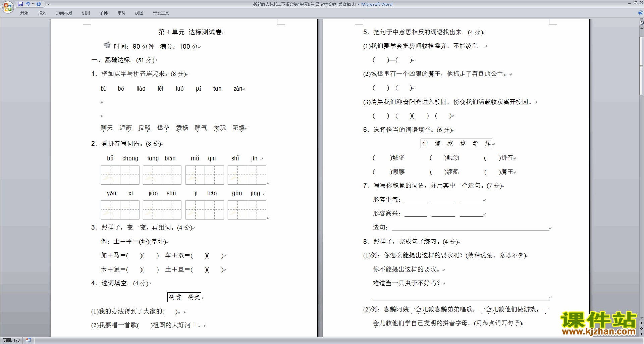Go to the 视图 ribbon tab
This screenshot has height=344, width=644.
click(139, 13)
